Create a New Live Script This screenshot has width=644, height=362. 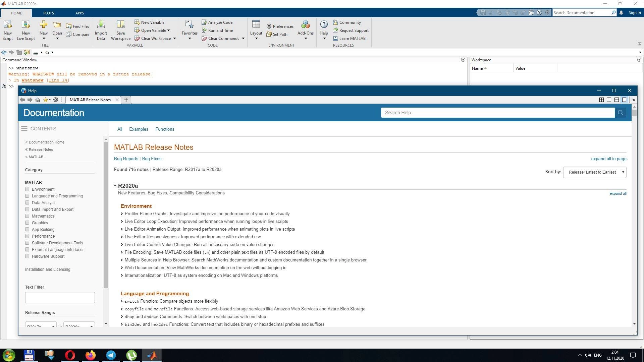[x=26, y=30]
